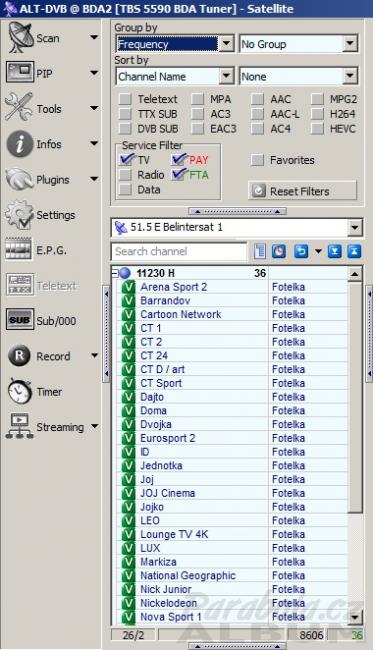
Task: Open the PIP picture-in-picture icon
Action: 20,73
